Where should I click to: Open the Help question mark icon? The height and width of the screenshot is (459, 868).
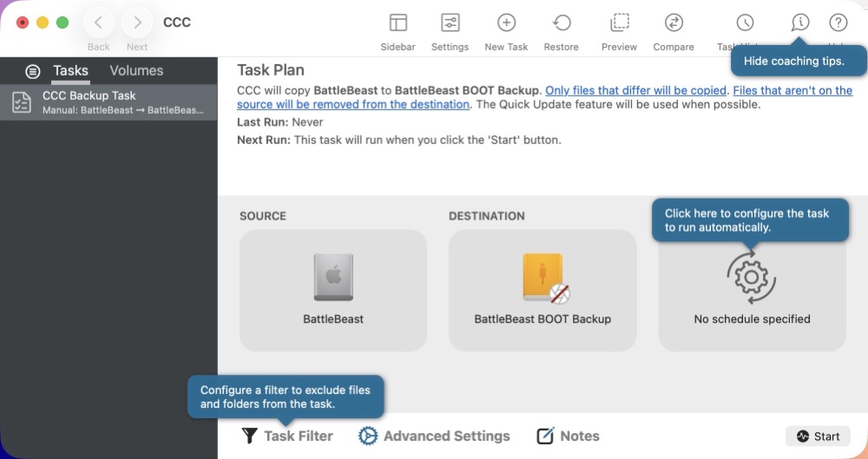(x=838, y=23)
